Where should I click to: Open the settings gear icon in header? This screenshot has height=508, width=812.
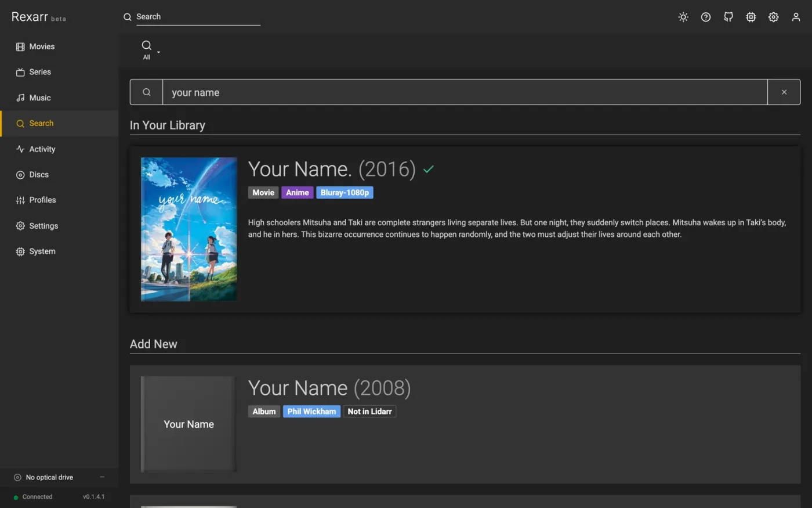click(774, 17)
